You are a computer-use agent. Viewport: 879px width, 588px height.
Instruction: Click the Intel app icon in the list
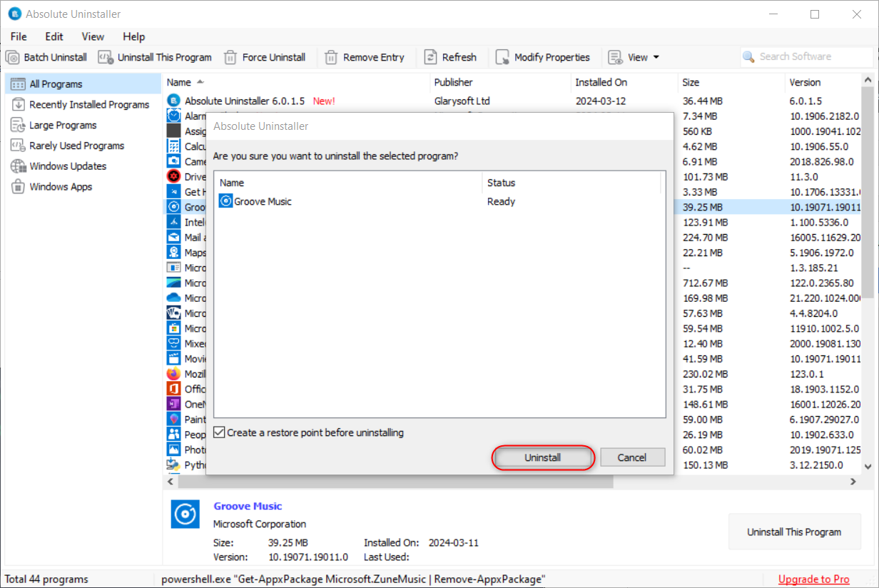click(173, 222)
